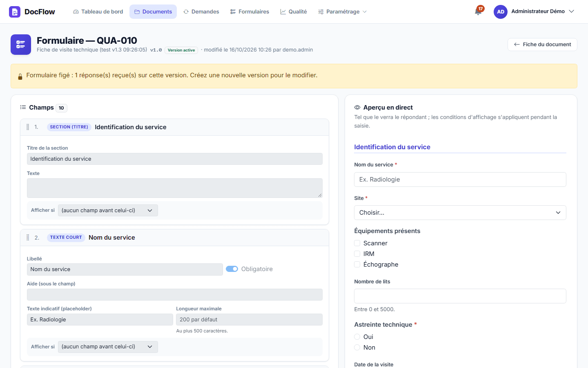Click the Fiche du document button
588x368 pixels.
(542, 45)
